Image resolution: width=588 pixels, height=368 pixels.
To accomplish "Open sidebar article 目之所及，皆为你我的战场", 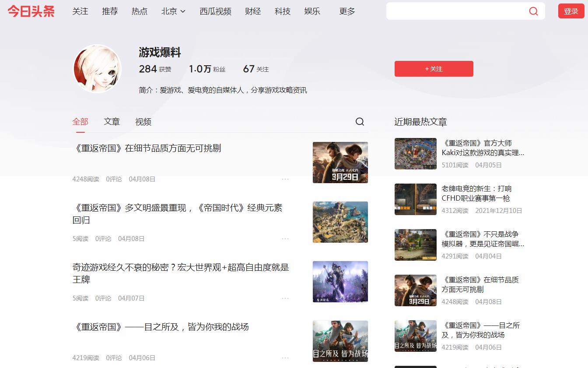I will (481, 330).
